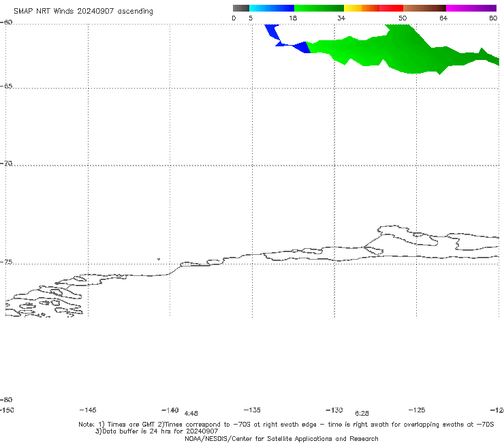Viewport: 504px width, 443px height.
Task: Click colorbar label '50'
Action: point(403,18)
